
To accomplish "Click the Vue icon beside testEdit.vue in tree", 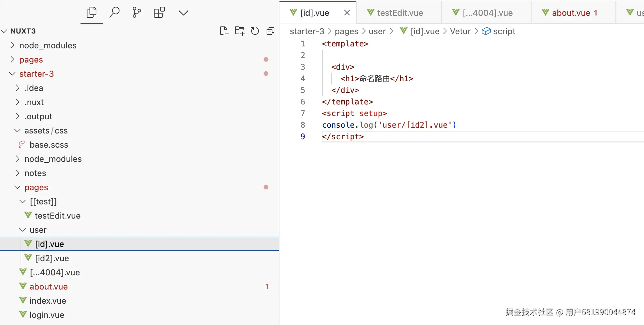I will point(28,215).
